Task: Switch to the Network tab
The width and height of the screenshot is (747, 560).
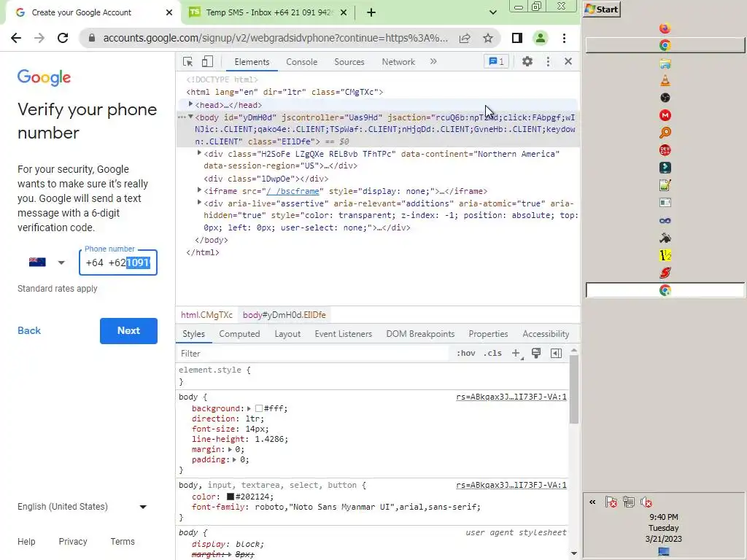Action: pos(398,62)
